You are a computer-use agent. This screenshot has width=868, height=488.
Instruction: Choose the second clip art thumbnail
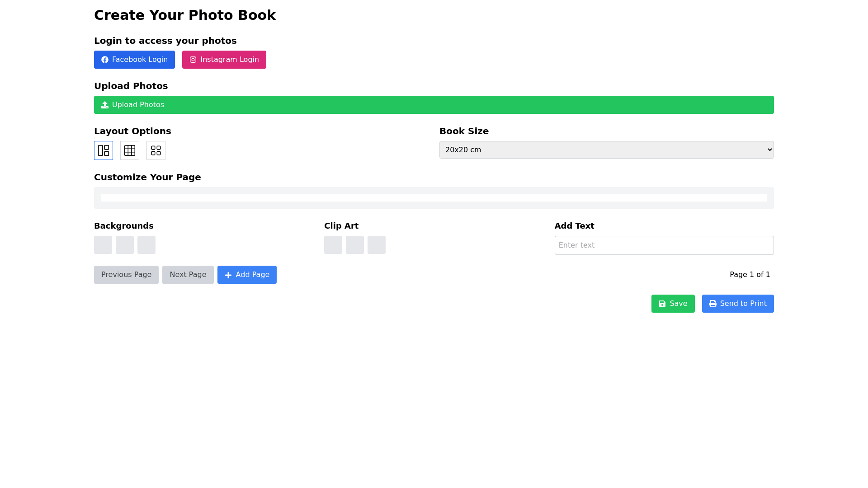pos(355,245)
